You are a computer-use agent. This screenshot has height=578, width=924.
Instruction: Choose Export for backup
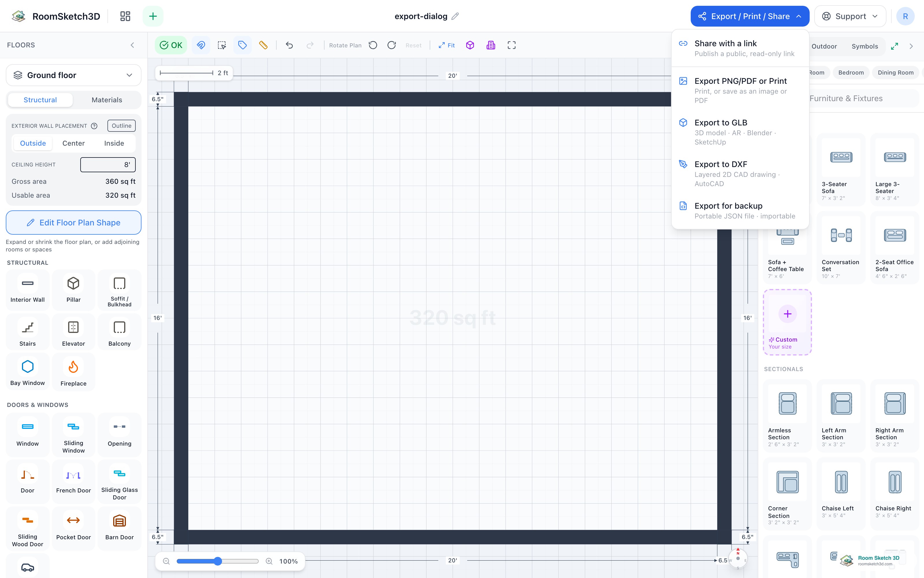point(740,211)
